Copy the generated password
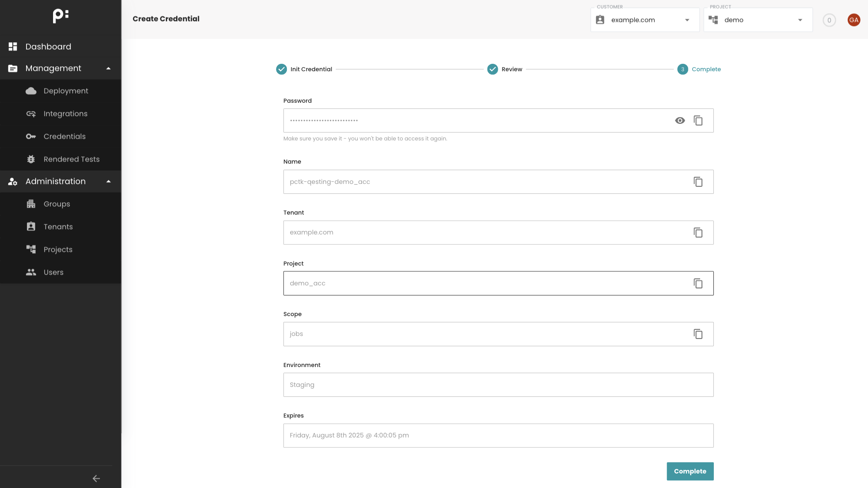Image resolution: width=868 pixels, height=488 pixels. (698, 120)
